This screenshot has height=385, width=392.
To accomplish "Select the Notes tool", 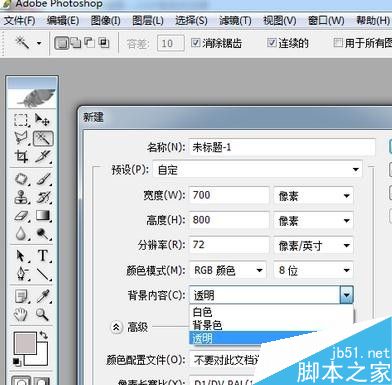I will (x=22, y=296).
